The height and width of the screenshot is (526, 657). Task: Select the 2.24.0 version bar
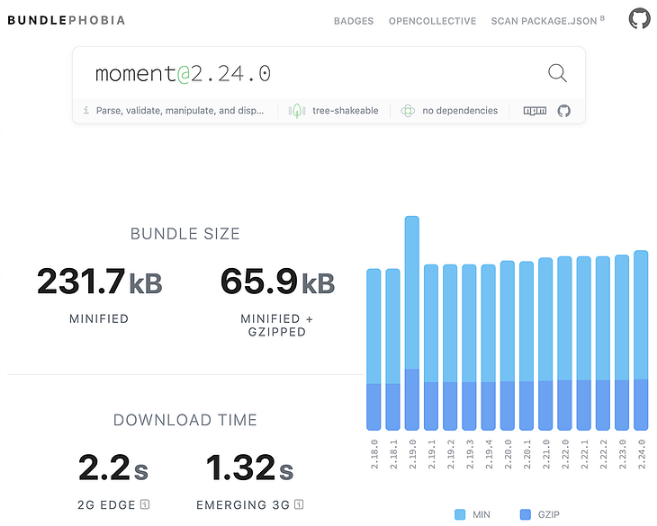(x=641, y=340)
